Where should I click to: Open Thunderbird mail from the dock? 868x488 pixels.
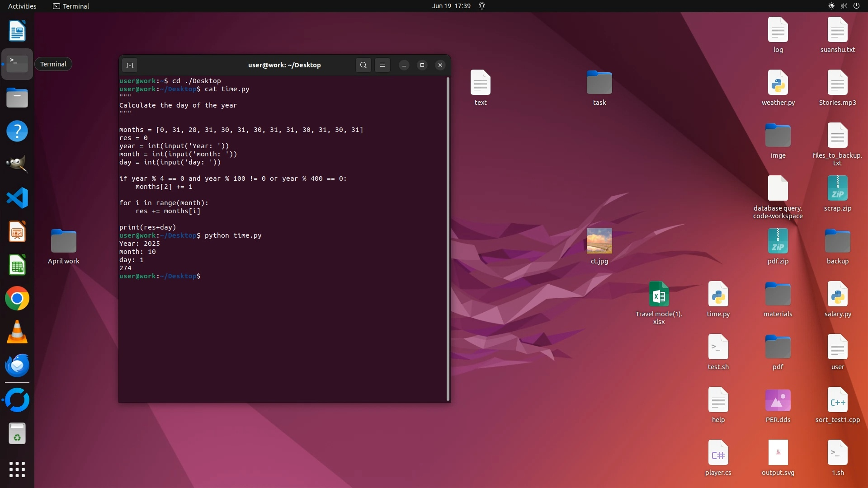17,366
